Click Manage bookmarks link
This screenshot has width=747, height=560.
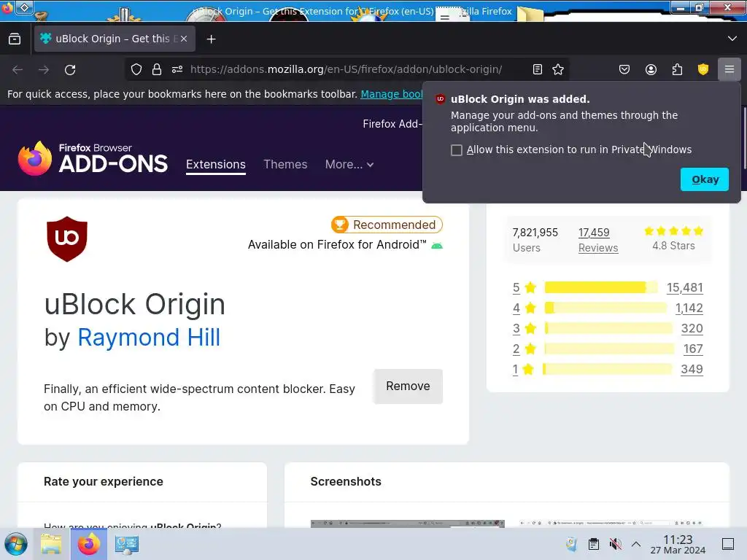coord(391,94)
